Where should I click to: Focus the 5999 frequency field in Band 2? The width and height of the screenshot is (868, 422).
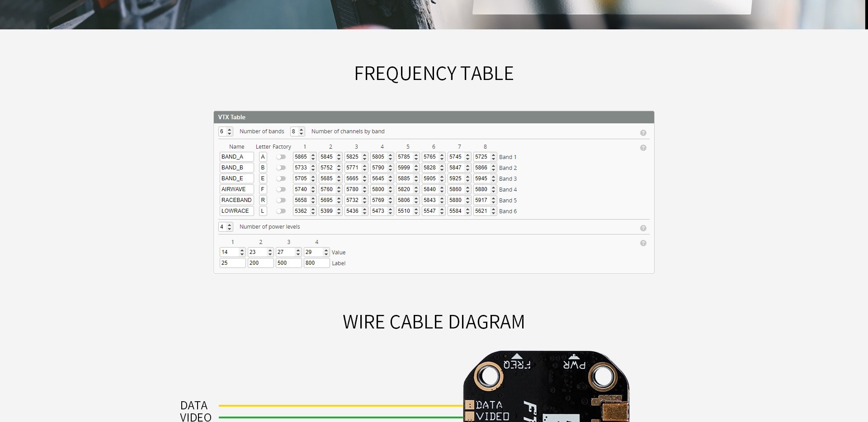404,168
